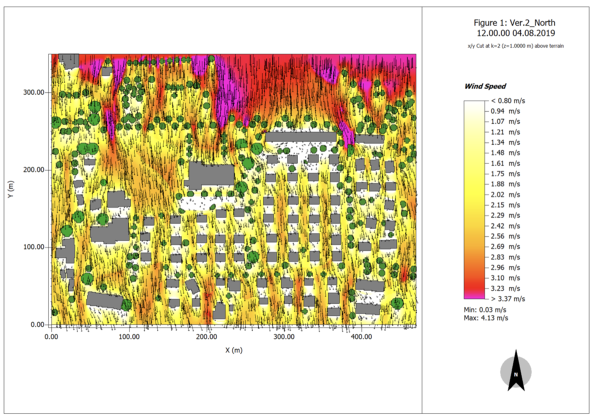Select the 'Wind Speed' legend heading
This screenshot has width=590, height=415.
coord(485,86)
